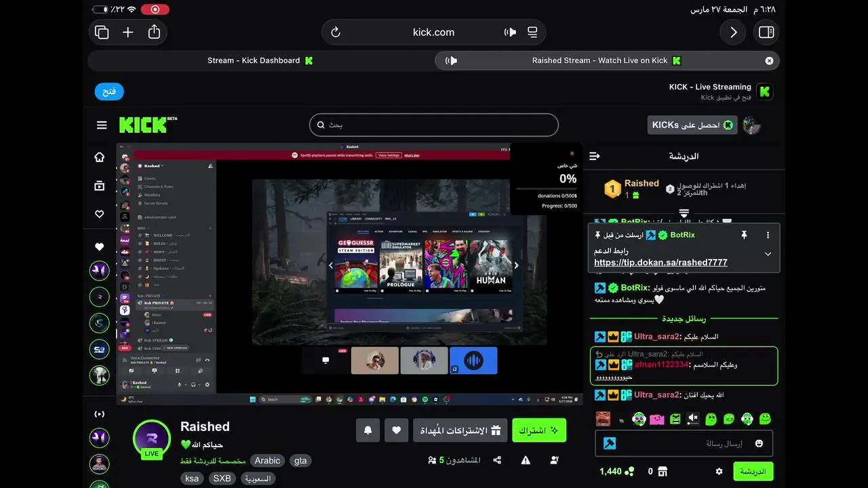868x488 pixels.
Task: Mute audio from the address bar speaker icon
Action: pyautogui.click(x=510, y=32)
